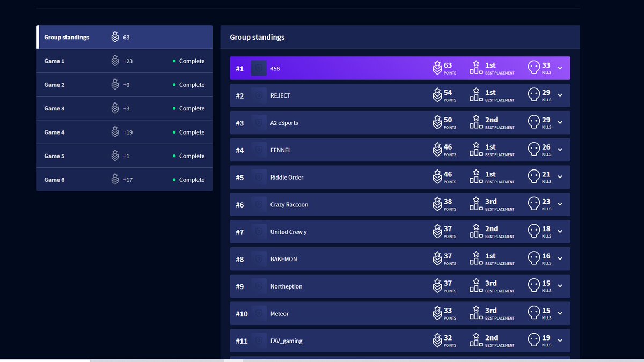
Task: Expand the FAV_gaming row chevron
Action: pos(560,341)
